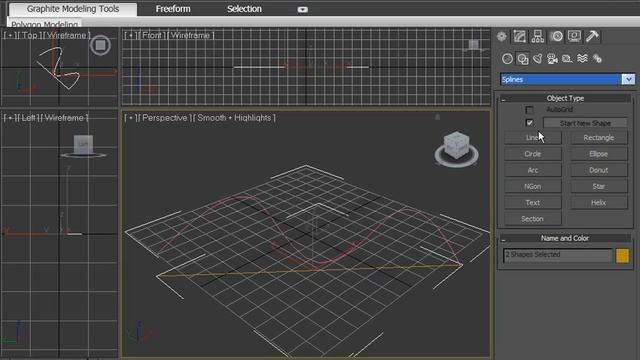Open the Left view label menu
The image size is (640, 360).
click(29, 118)
